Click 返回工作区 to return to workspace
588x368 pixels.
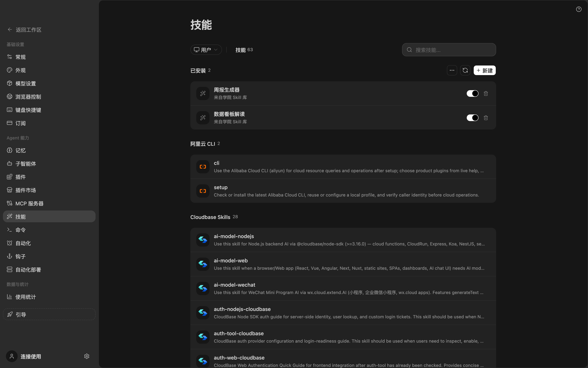[x=28, y=30]
